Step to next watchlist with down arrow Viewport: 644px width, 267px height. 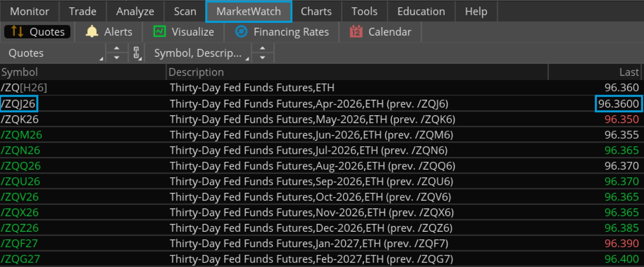pos(117,58)
